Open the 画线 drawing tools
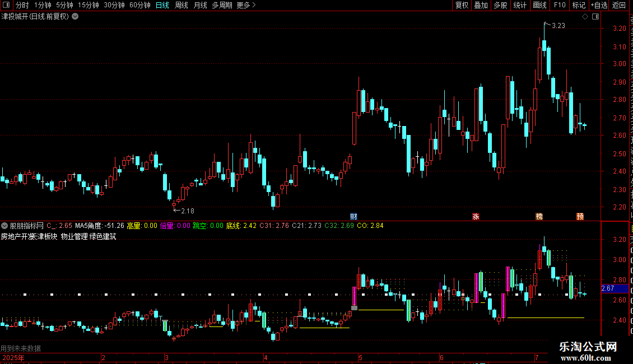633x364 pixels. click(539, 5)
